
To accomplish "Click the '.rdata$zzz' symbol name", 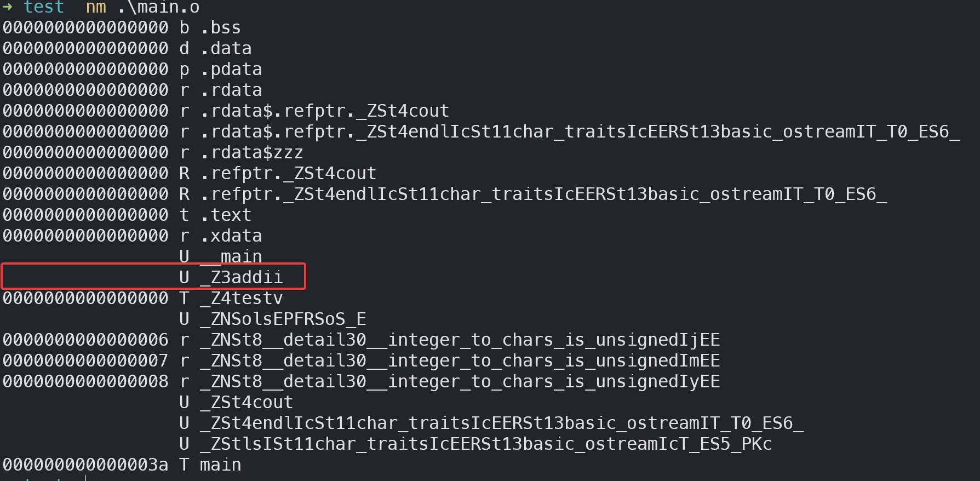I will point(251,152).
